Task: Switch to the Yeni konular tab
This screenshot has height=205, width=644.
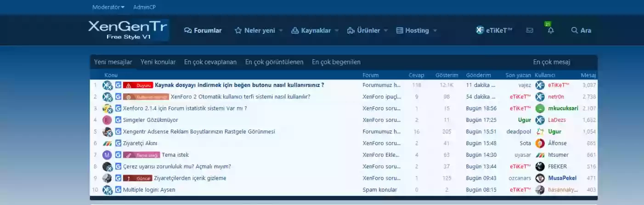Action: (158, 62)
